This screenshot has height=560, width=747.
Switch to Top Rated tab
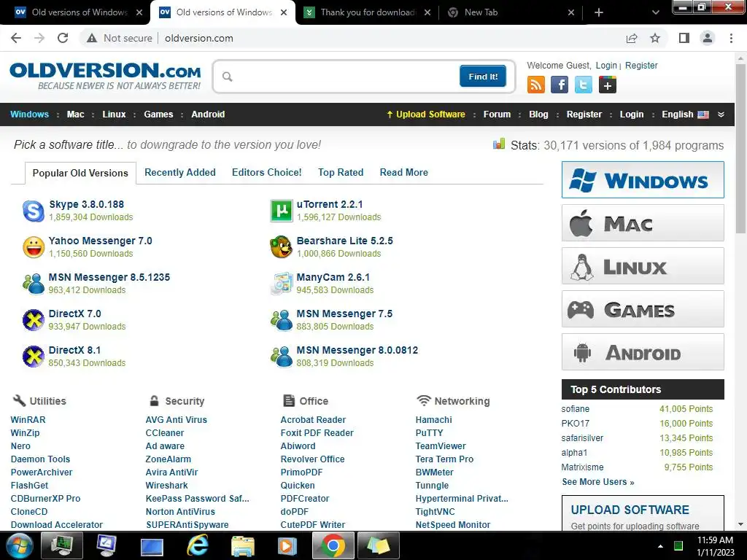341,172
